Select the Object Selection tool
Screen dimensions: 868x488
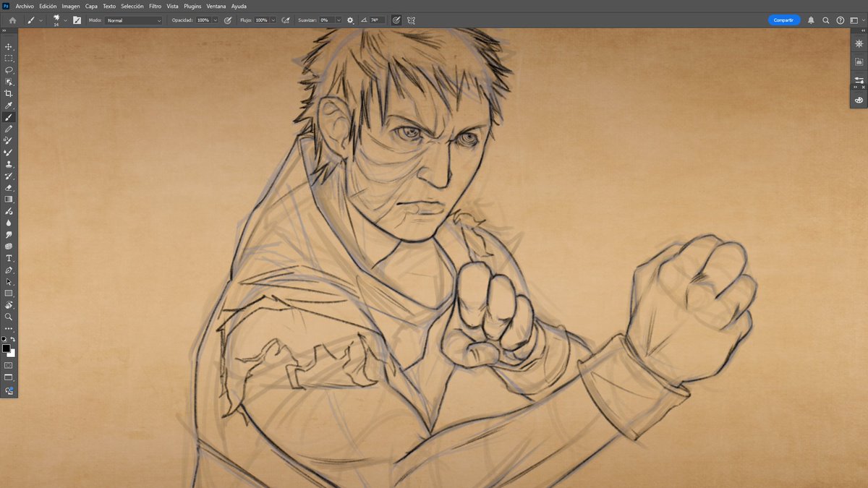pos(9,82)
